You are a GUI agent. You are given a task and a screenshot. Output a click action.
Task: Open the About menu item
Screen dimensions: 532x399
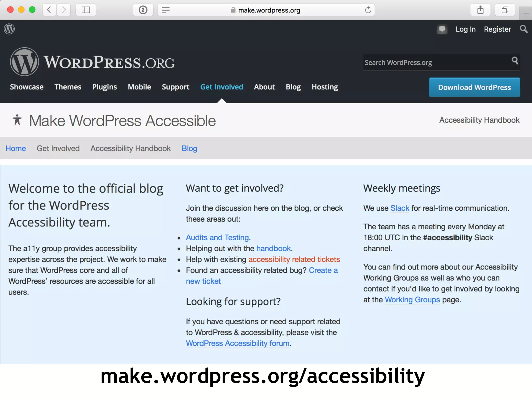264,87
